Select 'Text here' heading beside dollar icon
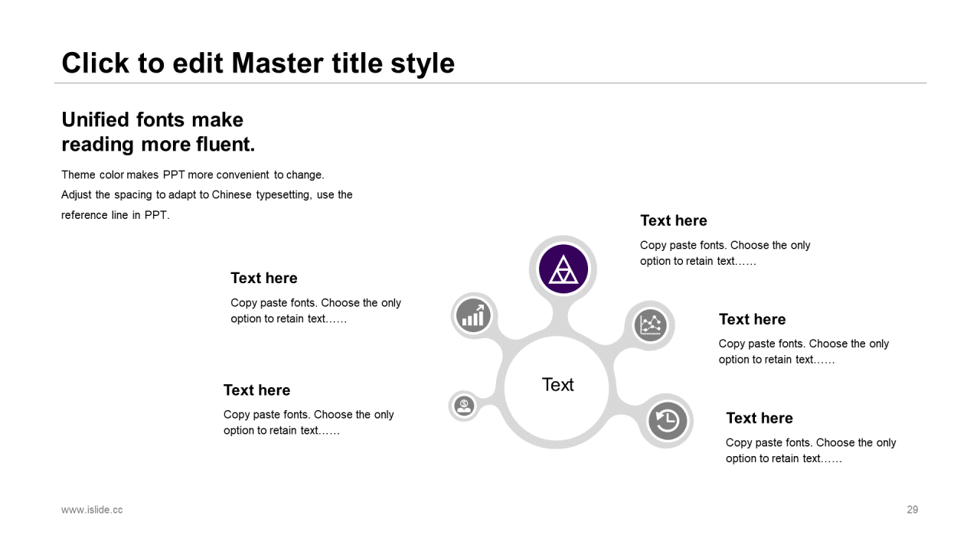 256,390
